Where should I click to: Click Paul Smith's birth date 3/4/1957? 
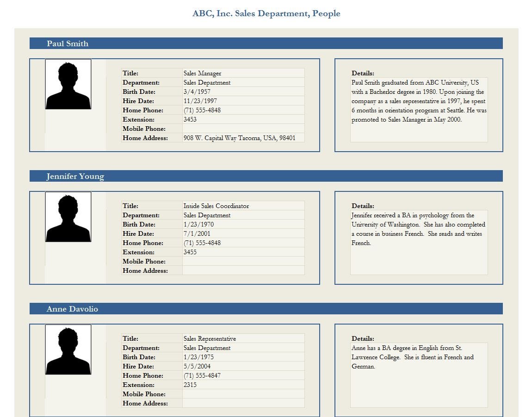click(197, 92)
